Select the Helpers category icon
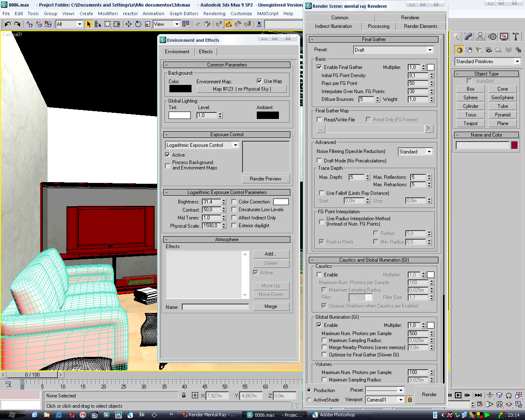525x420 pixels. pos(499,50)
